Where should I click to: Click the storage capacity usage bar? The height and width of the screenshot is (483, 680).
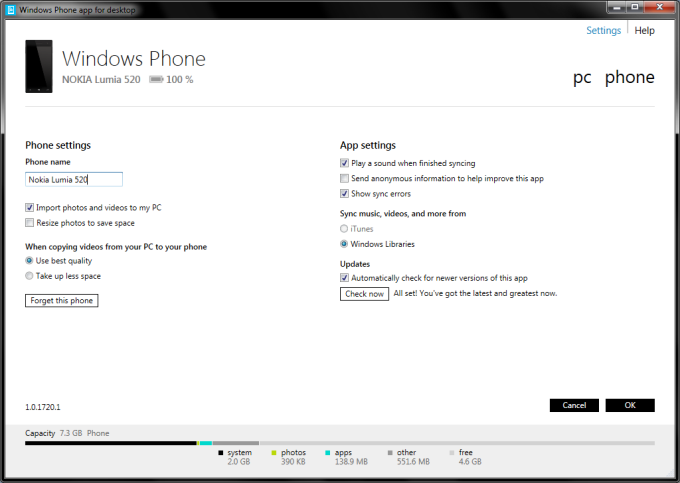coord(340,443)
